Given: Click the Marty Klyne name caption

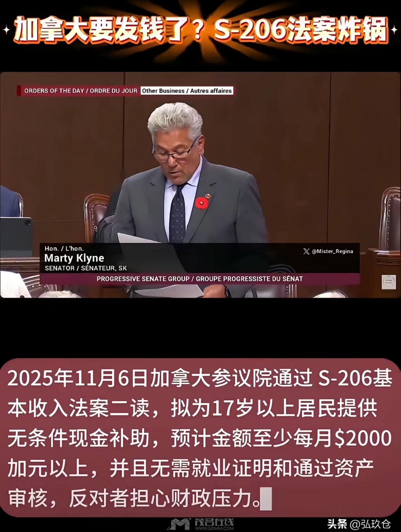Looking at the screenshot, I should click(74, 258).
